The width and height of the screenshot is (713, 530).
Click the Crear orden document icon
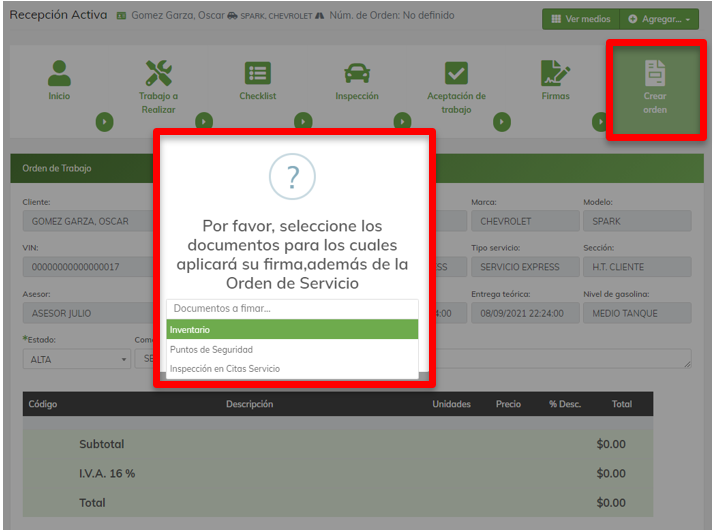[655, 73]
